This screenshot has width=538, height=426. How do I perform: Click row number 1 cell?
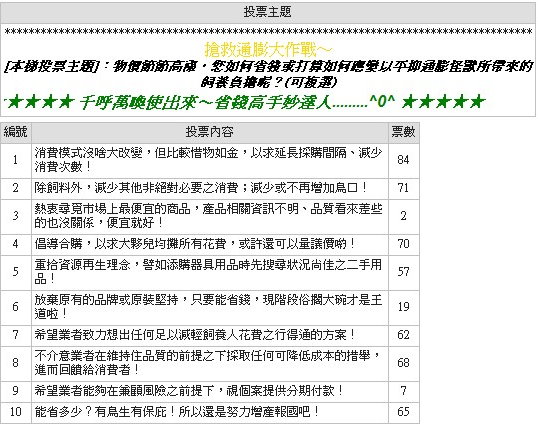15,160
